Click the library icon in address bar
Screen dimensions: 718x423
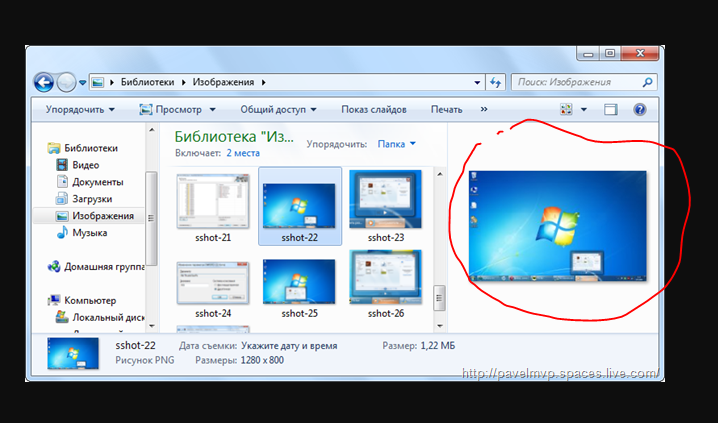tap(97, 82)
